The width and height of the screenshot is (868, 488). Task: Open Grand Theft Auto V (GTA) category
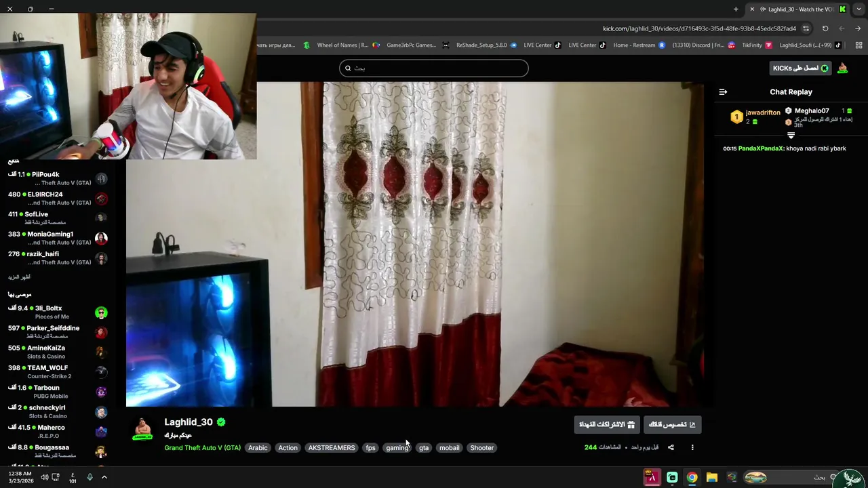tap(202, 448)
